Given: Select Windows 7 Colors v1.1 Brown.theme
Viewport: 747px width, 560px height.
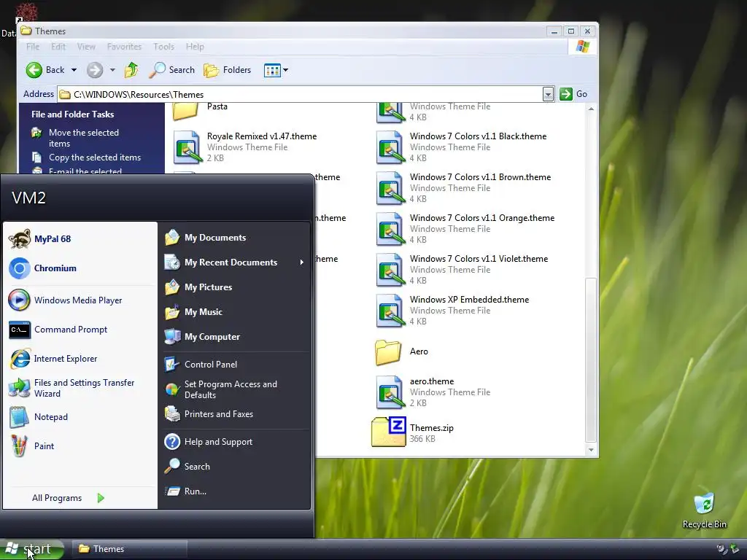Looking at the screenshot, I should tap(463, 188).
